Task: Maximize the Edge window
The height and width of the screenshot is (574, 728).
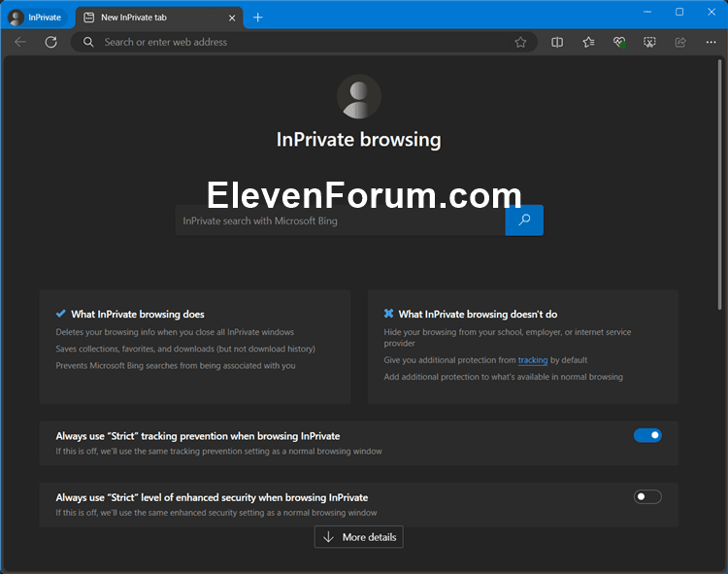Action: tap(679, 12)
